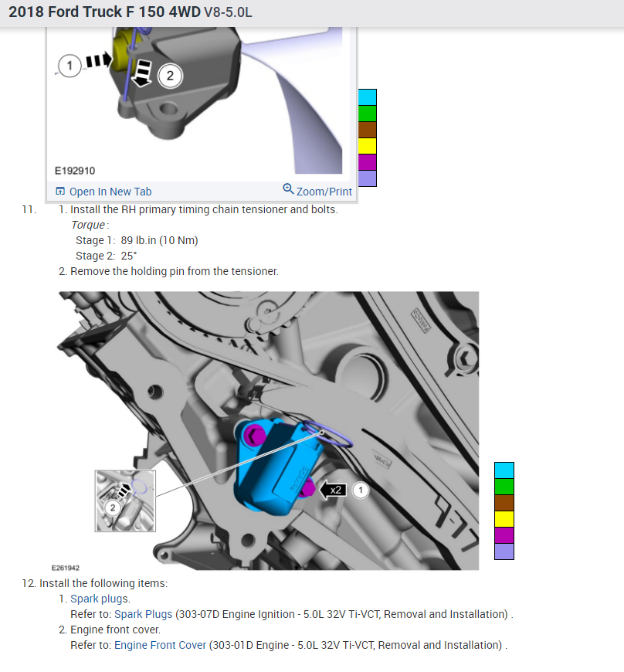
Task: Click 'Install the following items:' step text
Action: tap(103, 583)
